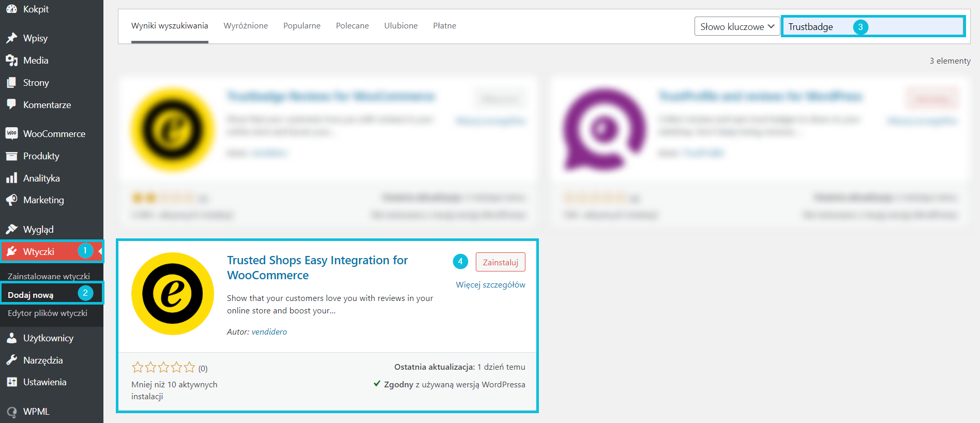Open Użytkownicy menu label

tap(48, 338)
